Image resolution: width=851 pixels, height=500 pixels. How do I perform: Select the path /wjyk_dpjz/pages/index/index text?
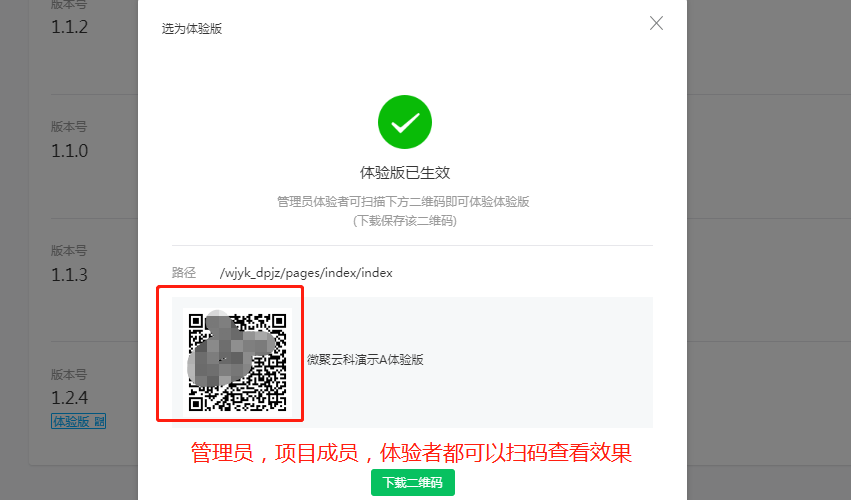click(306, 273)
